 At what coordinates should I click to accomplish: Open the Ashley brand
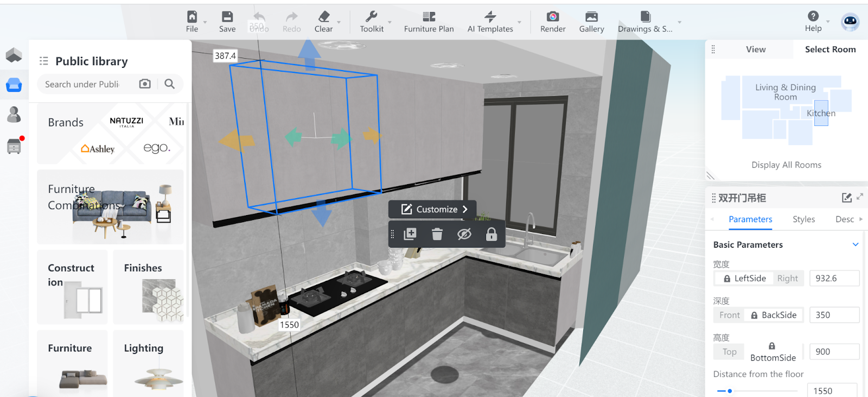[x=98, y=149]
